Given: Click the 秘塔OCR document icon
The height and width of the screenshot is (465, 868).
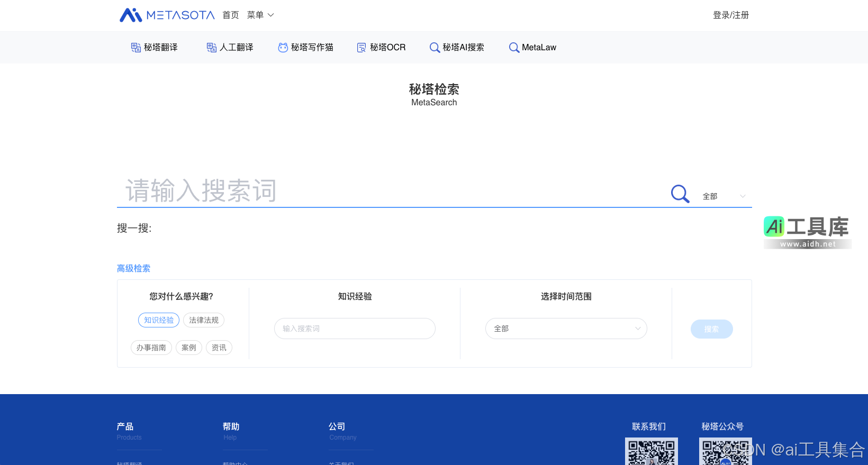Looking at the screenshot, I should [x=361, y=48].
